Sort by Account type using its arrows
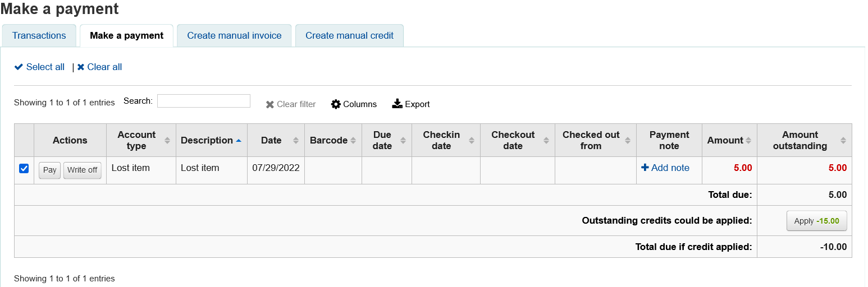The height and width of the screenshot is (287, 868). 167,140
